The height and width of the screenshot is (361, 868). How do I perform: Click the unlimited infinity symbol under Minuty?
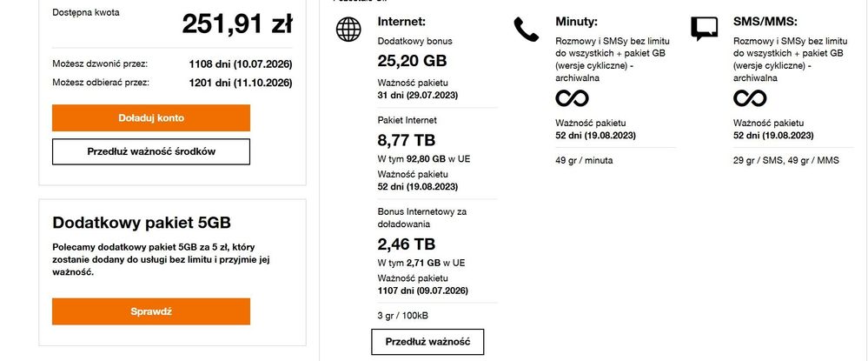click(572, 98)
